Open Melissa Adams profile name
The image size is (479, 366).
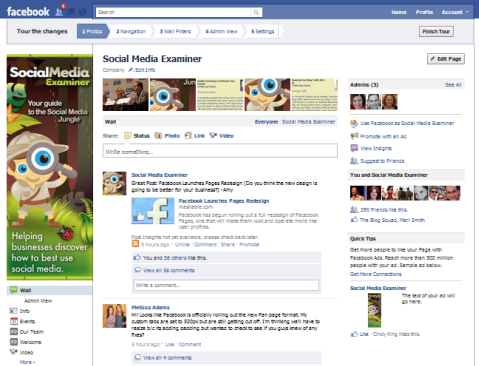[150, 307]
